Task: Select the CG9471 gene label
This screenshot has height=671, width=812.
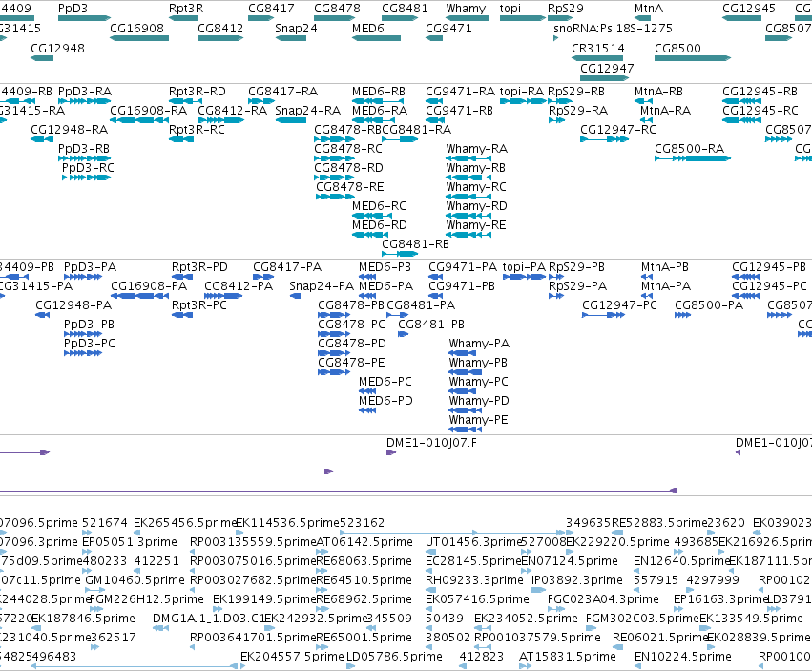Action: (x=448, y=28)
